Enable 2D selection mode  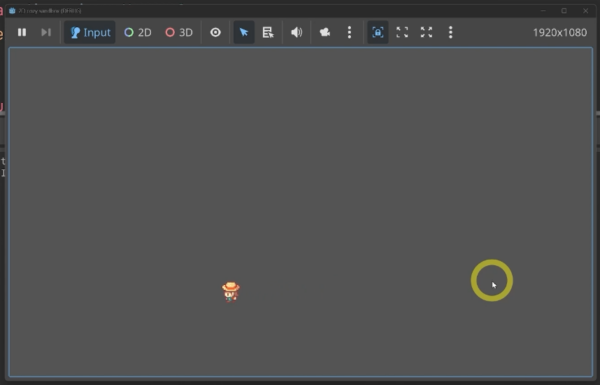pos(138,33)
